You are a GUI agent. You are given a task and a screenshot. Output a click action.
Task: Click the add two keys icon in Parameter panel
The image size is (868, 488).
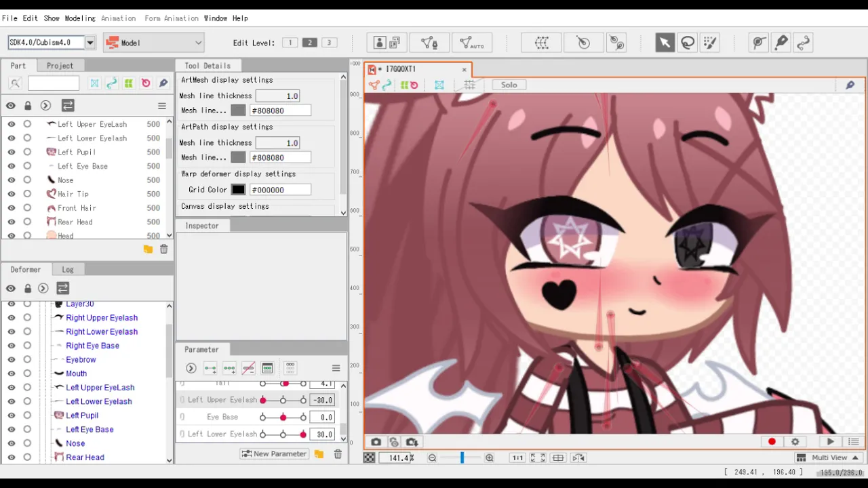pos(210,369)
